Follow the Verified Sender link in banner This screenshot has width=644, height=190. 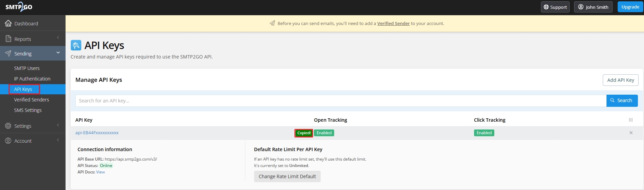pyautogui.click(x=393, y=23)
